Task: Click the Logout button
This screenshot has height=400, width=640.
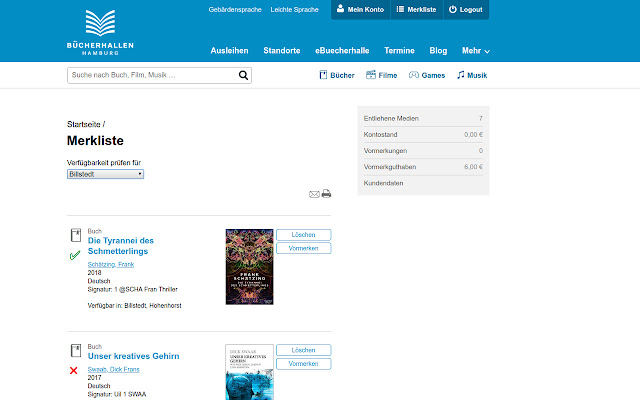Action: coord(466,9)
